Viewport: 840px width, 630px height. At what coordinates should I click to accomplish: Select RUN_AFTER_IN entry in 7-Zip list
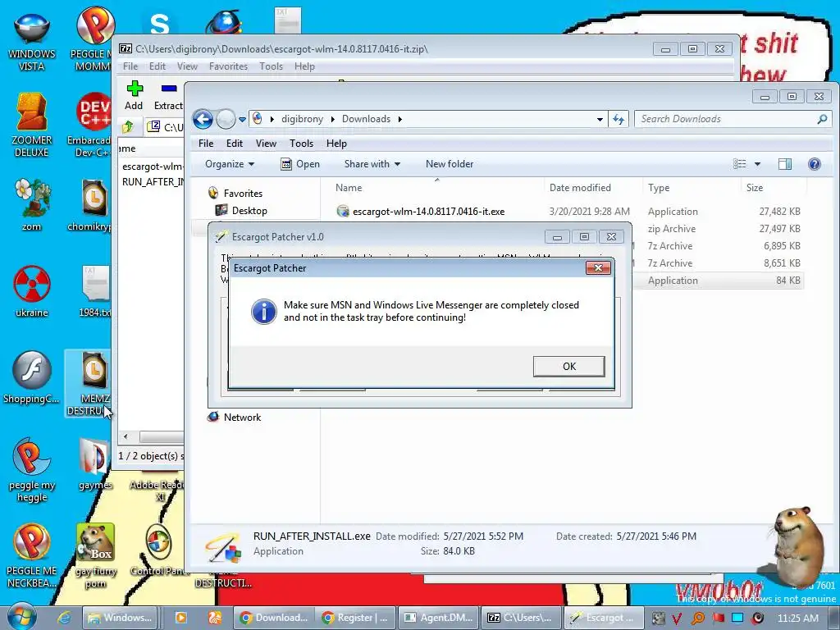[x=153, y=181]
